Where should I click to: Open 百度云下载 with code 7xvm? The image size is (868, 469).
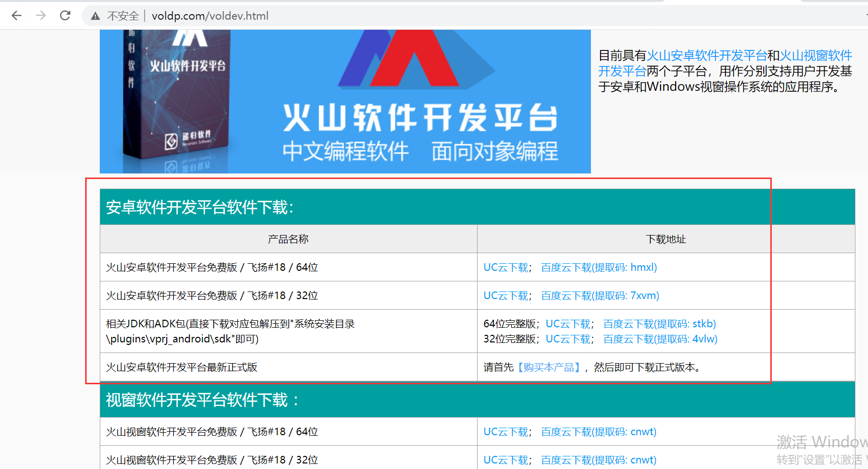[600, 296]
